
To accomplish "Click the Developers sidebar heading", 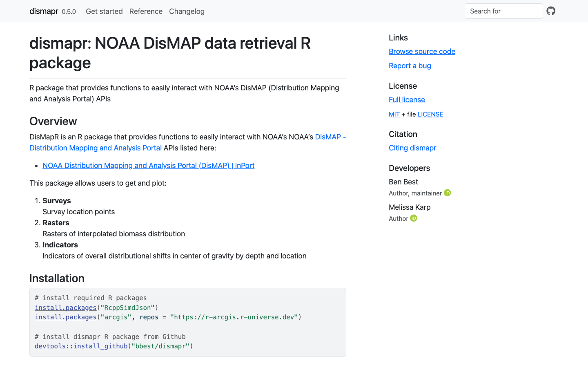I will (409, 168).
